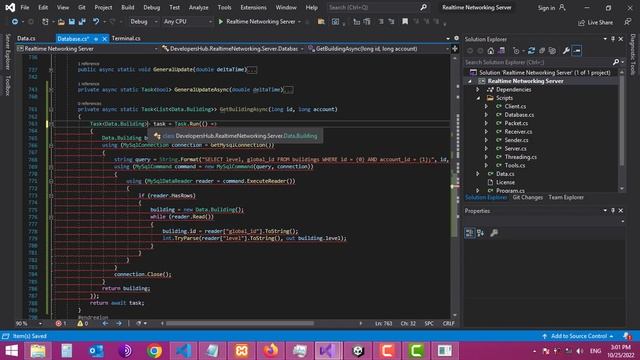Click the Sign in button
This screenshot has width=640, height=360.
coord(551,8)
